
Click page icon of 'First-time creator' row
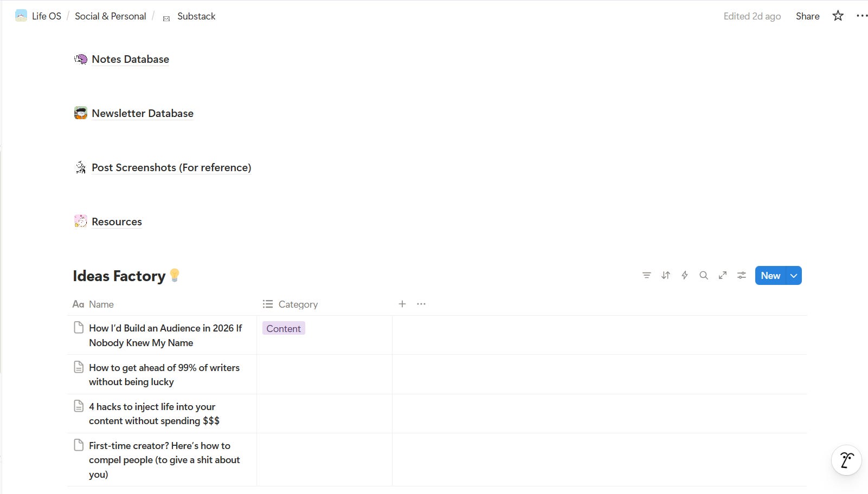pos(79,445)
